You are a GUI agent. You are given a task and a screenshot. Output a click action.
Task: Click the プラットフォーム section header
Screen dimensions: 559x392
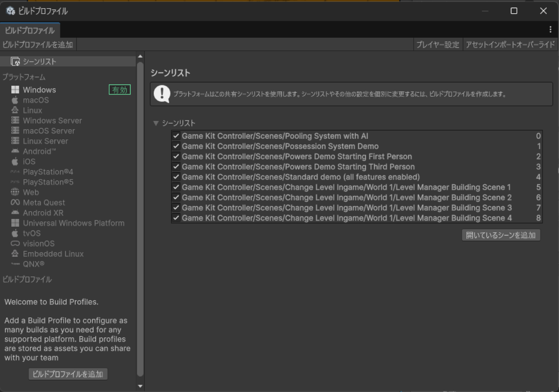[x=24, y=77]
